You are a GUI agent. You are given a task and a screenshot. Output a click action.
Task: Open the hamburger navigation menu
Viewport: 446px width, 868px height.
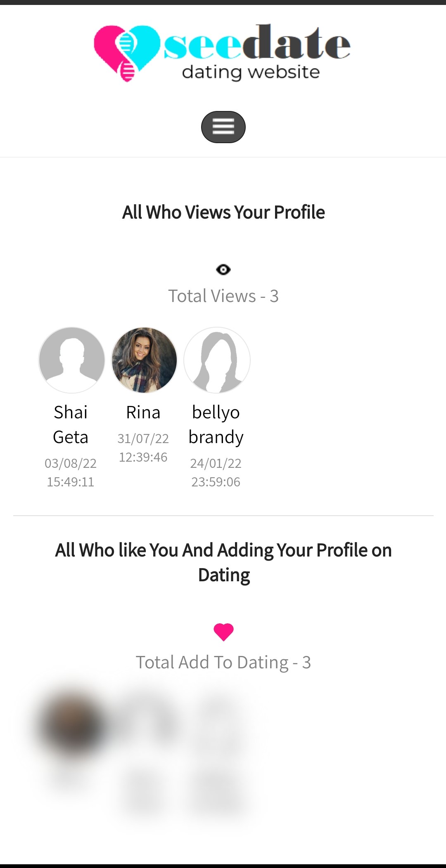(x=223, y=127)
